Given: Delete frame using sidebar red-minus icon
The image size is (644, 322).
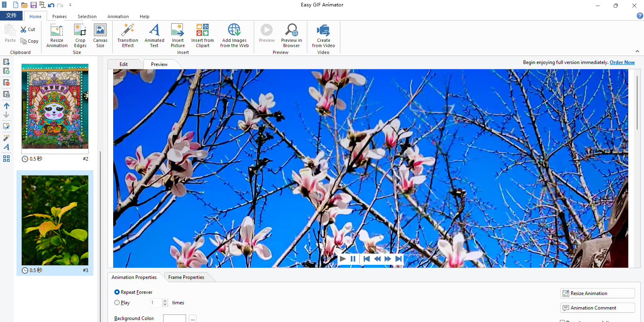Looking at the screenshot, I should click(6, 83).
